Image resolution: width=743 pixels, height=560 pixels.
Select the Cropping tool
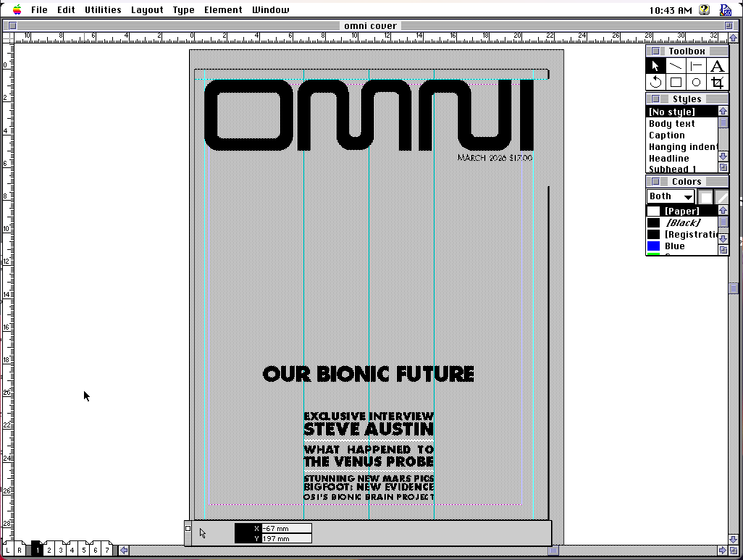click(x=717, y=81)
